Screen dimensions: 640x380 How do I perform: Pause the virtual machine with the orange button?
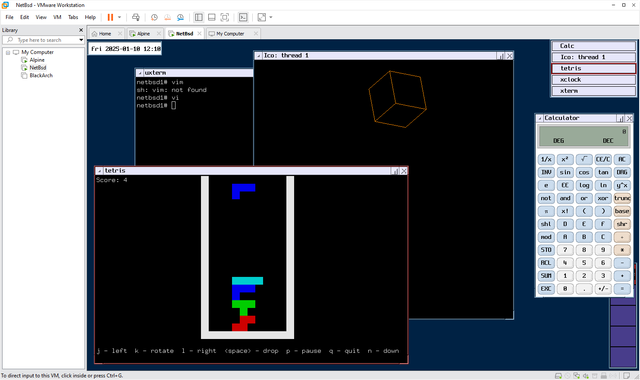click(110, 17)
